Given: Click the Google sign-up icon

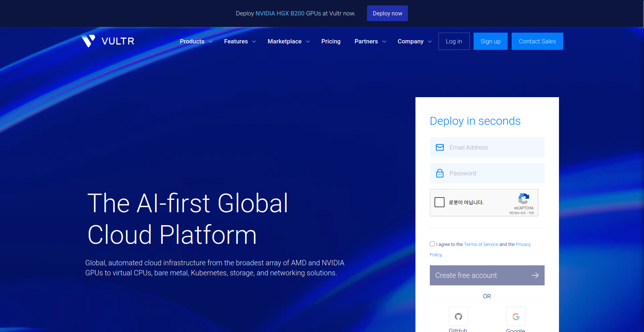Looking at the screenshot, I should pyautogui.click(x=516, y=317).
